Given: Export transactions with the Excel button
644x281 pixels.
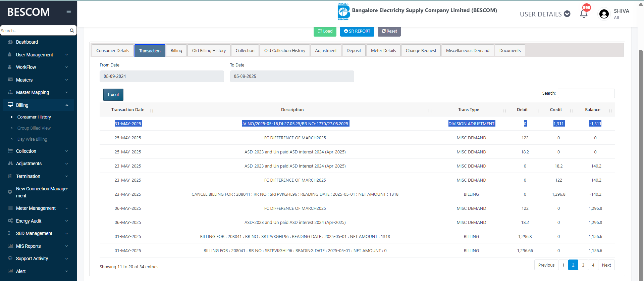Looking at the screenshot, I should (x=113, y=95).
